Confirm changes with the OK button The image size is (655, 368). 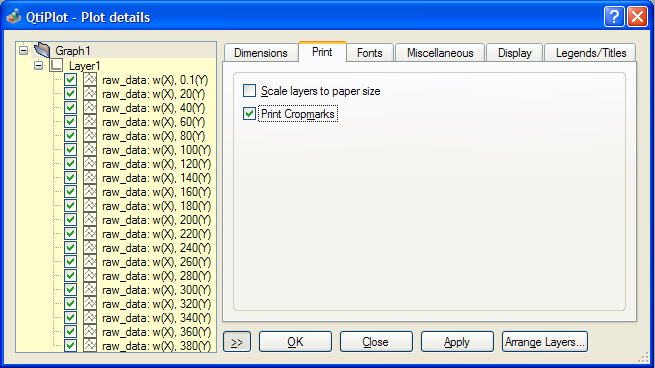pyautogui.click(x=295, y=342)
